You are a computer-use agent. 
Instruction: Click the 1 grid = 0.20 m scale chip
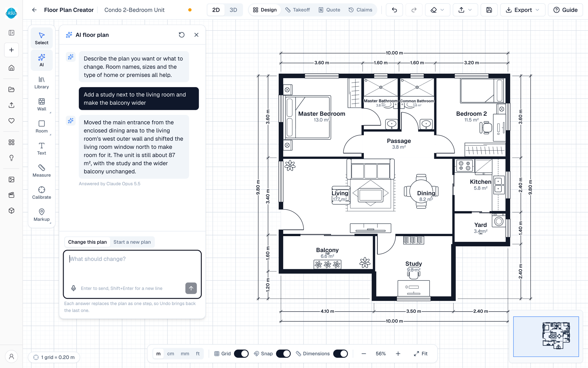tap(54, 357)
